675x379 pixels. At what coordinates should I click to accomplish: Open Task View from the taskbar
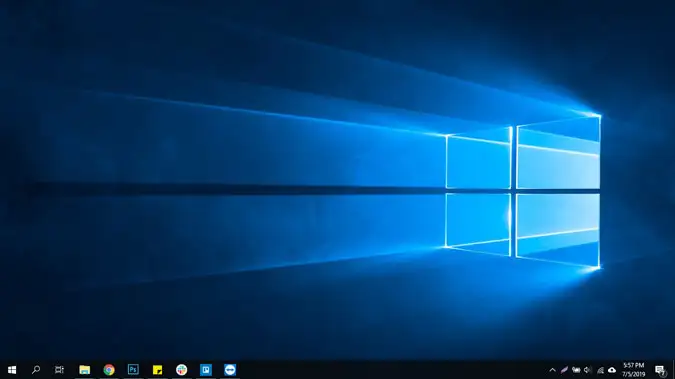pyautogui.click(x=59, y=370)
